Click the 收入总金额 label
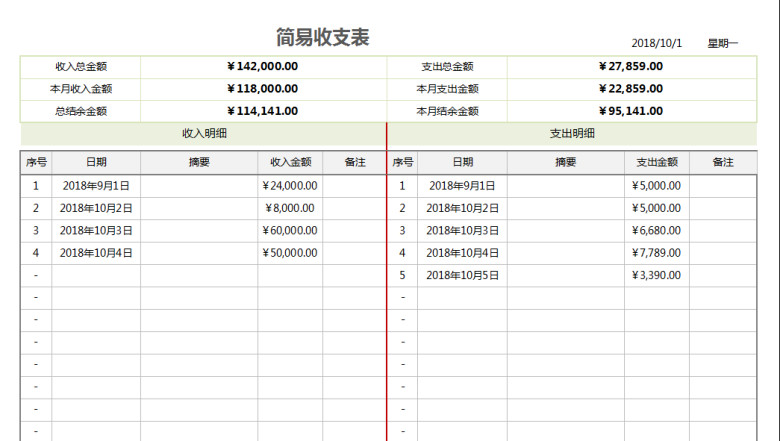The width and height of the screenshot is (780, 441). [x=81, y=67]
